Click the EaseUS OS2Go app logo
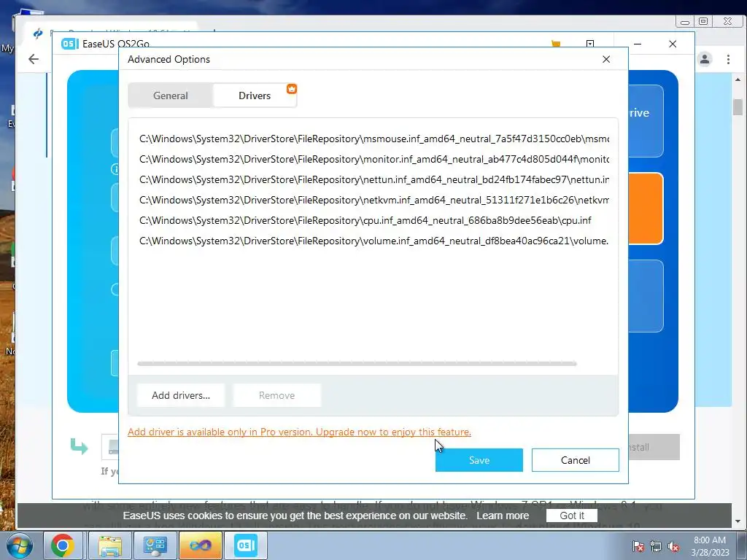This screenshot has width=747, height=560. tap(69, 44)
